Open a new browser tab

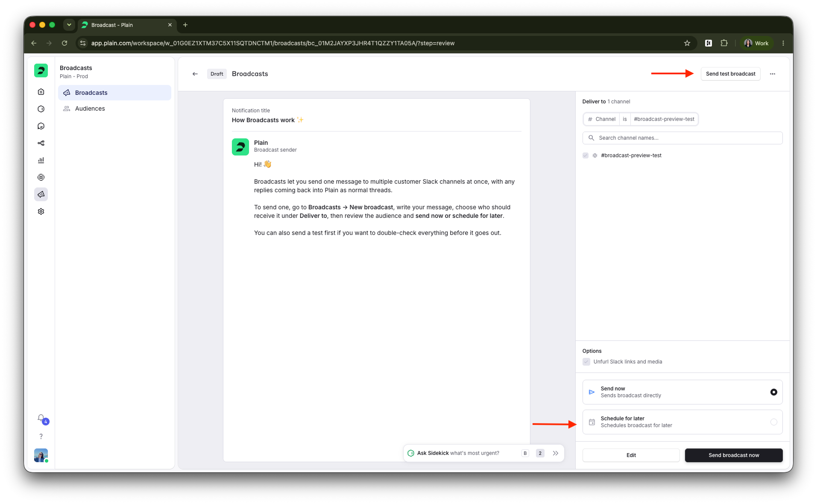click(x=185, y=25)
